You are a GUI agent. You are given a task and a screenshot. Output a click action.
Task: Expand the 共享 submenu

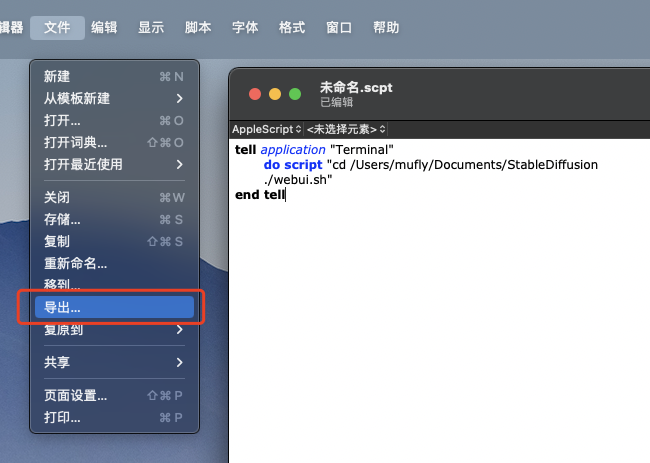point(114,363)
